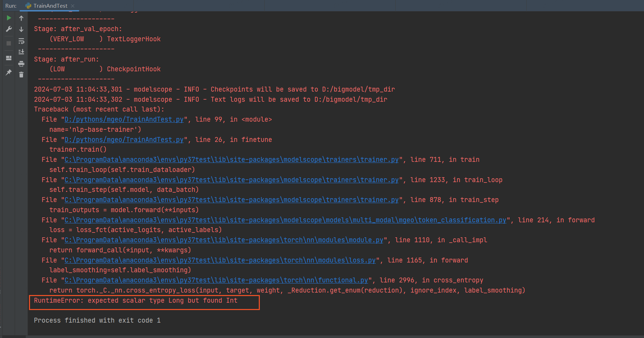Click the 'Stage: after_val_epoch:' line
The height and width of the screenshot is (338, 644).
(78, 29)
